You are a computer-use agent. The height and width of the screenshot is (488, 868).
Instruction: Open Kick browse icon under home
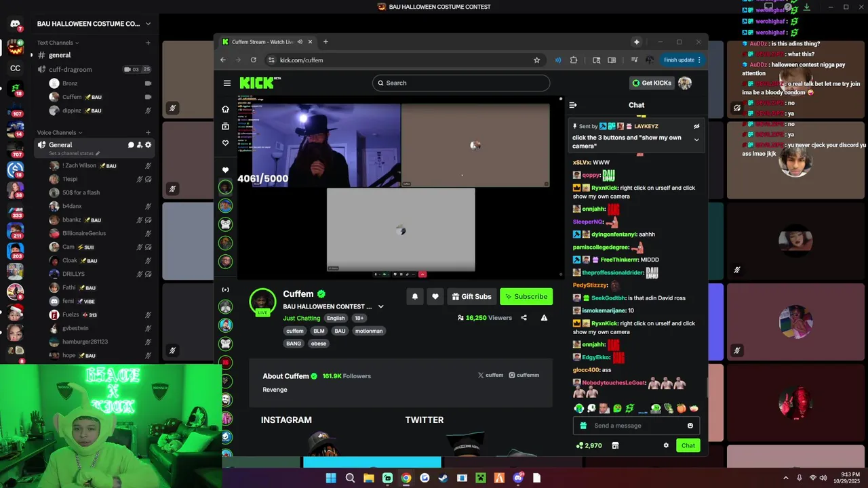(x=226, y=126)
